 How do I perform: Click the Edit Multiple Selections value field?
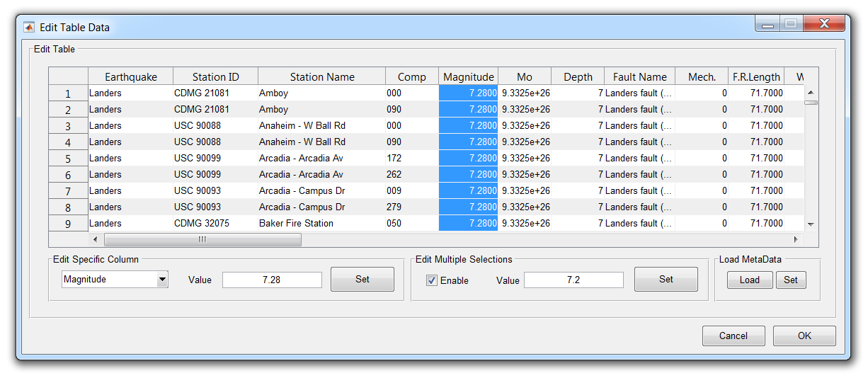[x=573, y=280]
